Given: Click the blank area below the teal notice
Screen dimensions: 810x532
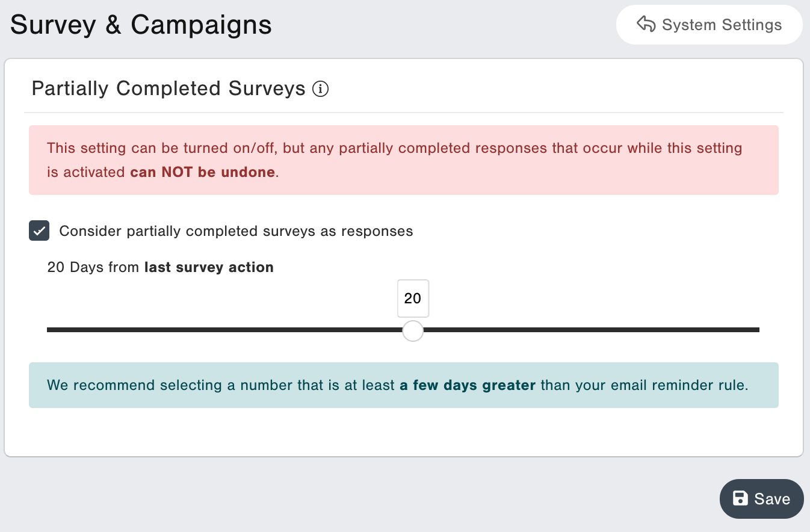Looking at the screenshot, I should point(403,432).
